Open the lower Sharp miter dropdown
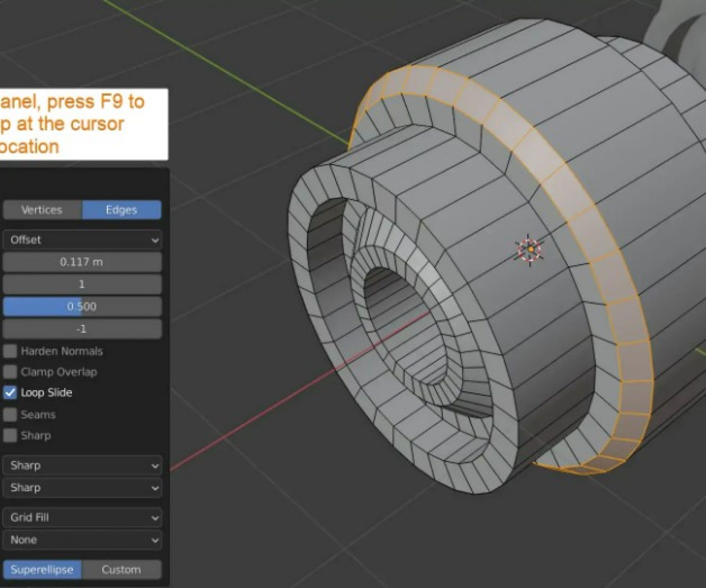Screen dimensions: 706x588 point(82,488)
